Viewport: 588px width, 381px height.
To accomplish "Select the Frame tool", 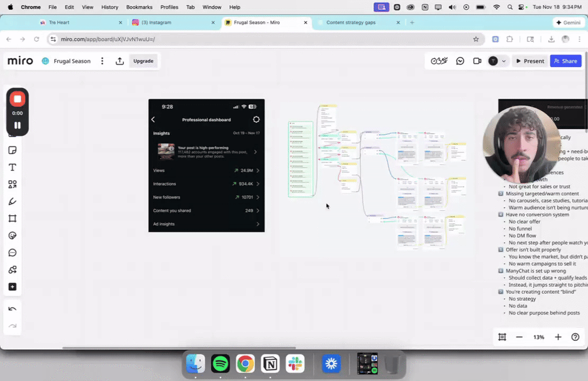I will pos(13,219).
